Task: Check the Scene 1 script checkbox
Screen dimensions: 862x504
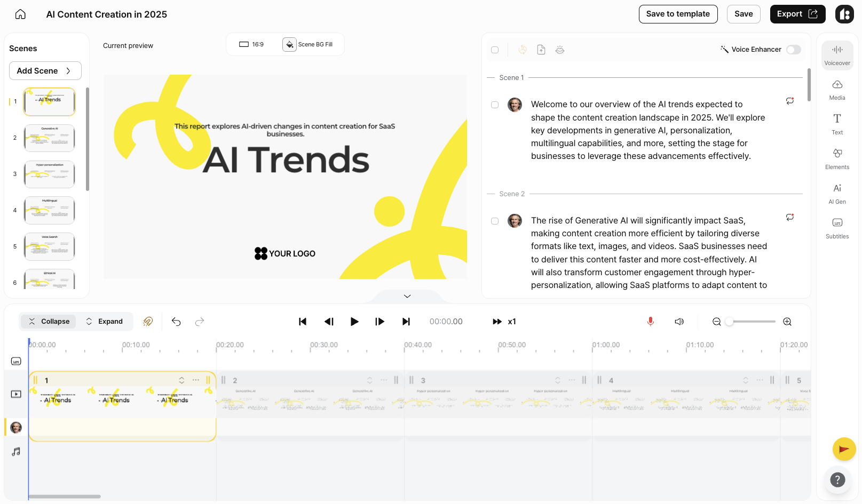Action: [x=495, y=105]
